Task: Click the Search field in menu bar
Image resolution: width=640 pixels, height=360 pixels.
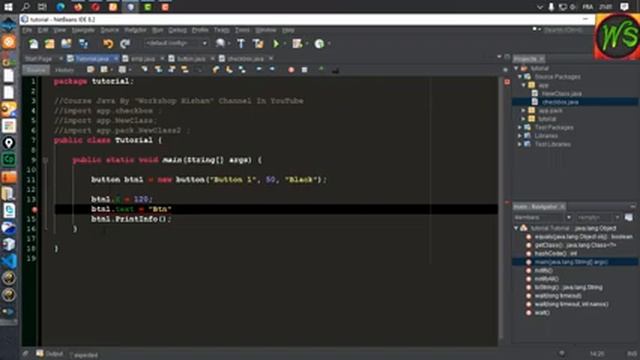Action: [566, 30]
